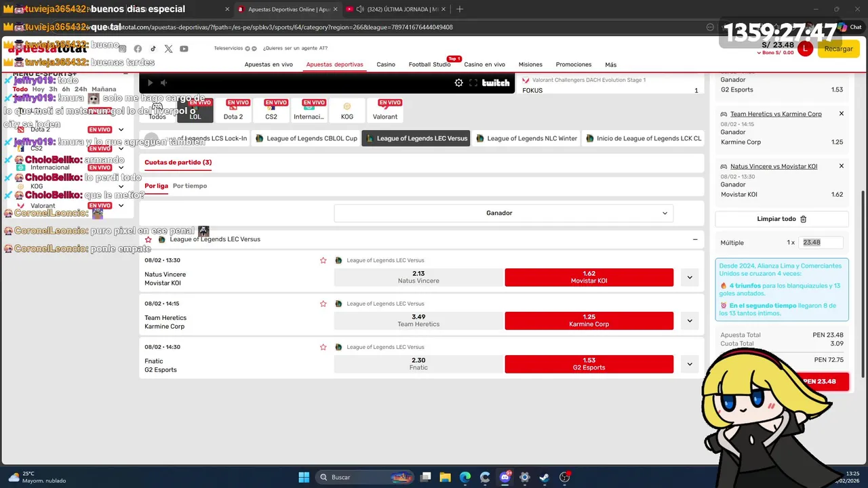868x488 pixels.
Task: Open the YouTube icon in header
Action: tap(184, 49)
